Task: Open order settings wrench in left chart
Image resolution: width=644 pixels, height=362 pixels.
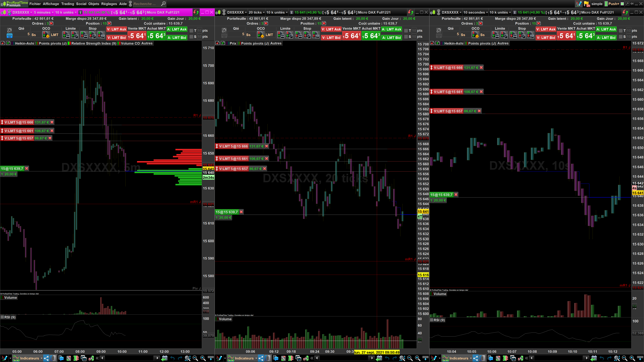Action: click(x=9, y=30)
